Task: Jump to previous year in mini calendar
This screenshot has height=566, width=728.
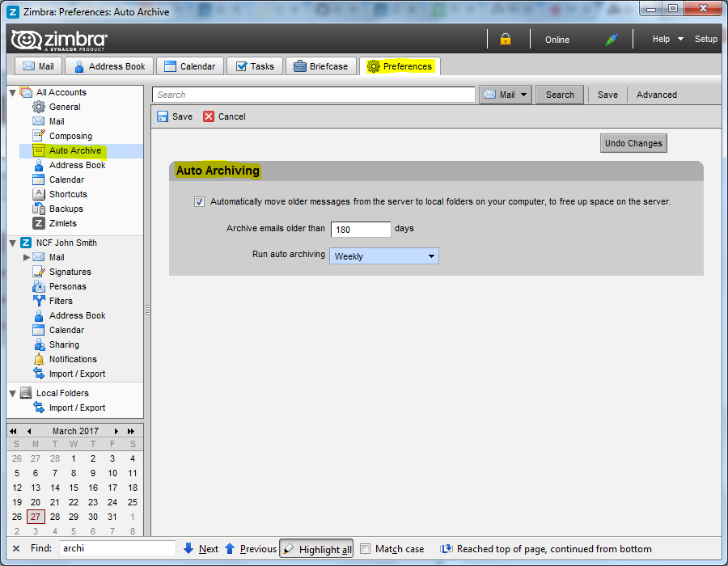Action: [x=13, y=431]
